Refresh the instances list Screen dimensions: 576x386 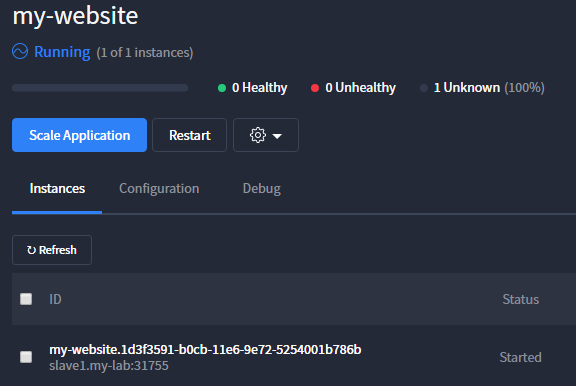point(52,250)
